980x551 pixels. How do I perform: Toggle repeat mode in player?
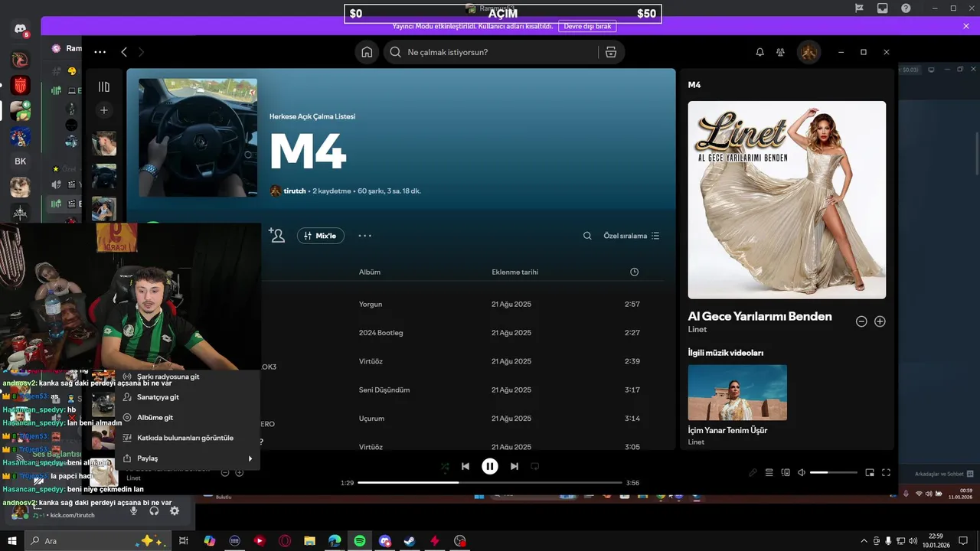535,466
